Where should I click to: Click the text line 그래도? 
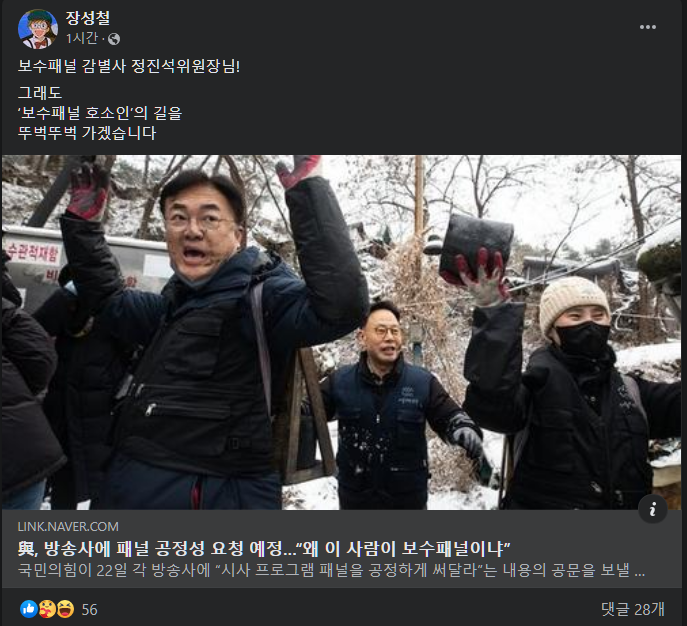tap(40, 92)
